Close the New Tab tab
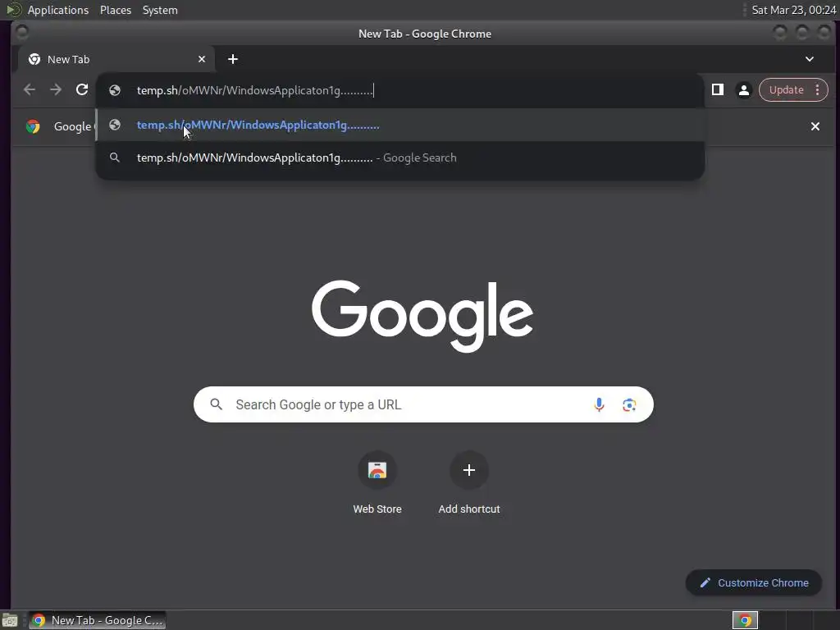Viewport: 840px width, 630px height. pyautogui.click(x=202, y=59)
